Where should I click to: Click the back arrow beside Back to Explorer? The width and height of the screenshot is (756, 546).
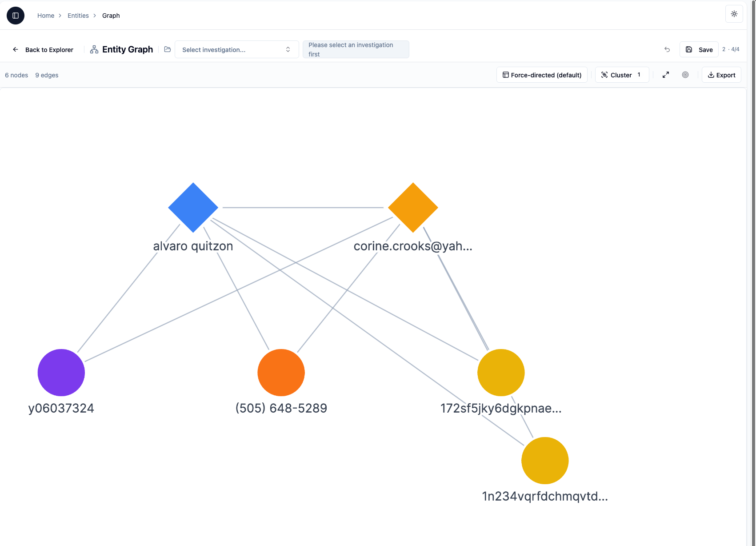tap(16, 49)
